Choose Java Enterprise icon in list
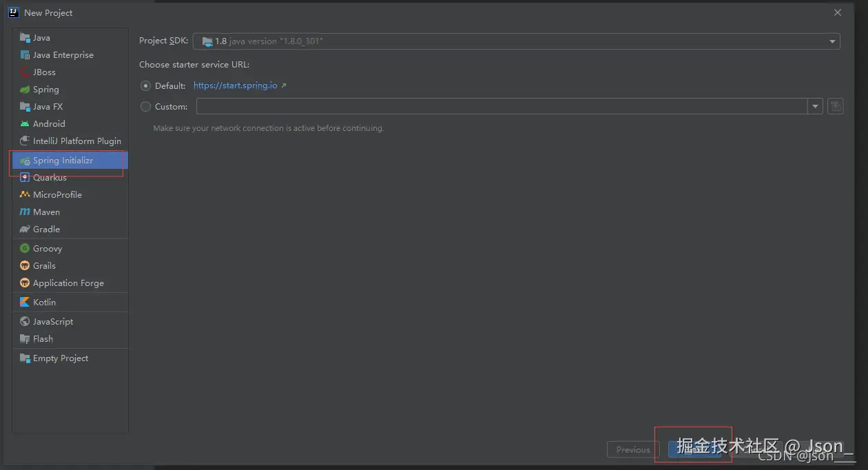Image resolution: width=868 pixels, height=470 pixels. tap(25, 54)
